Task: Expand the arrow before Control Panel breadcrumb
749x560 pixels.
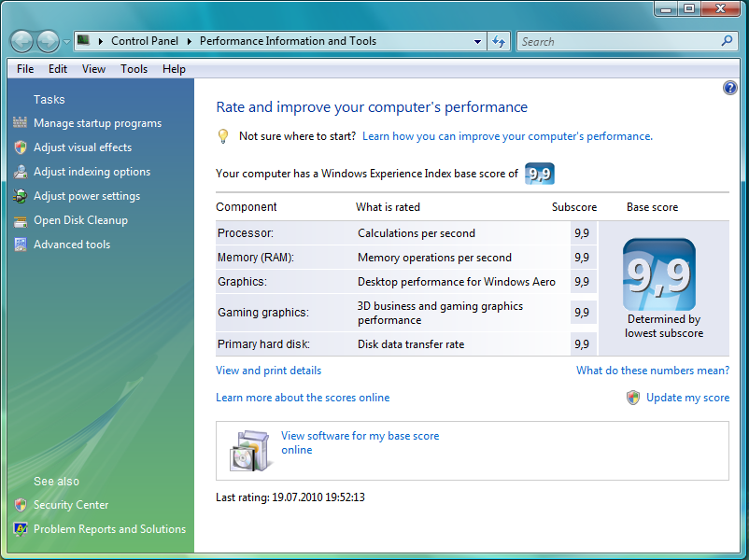Action: (x=100, y=42)
